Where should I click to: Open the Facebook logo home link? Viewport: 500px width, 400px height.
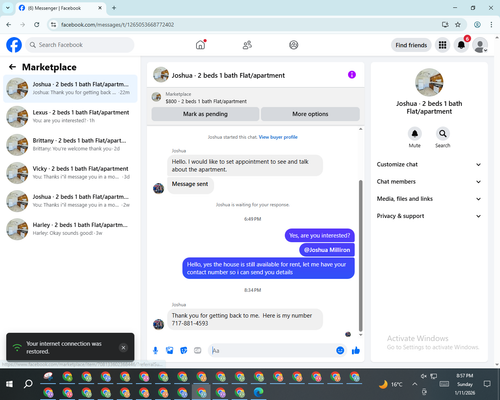(x=14, y=45)
